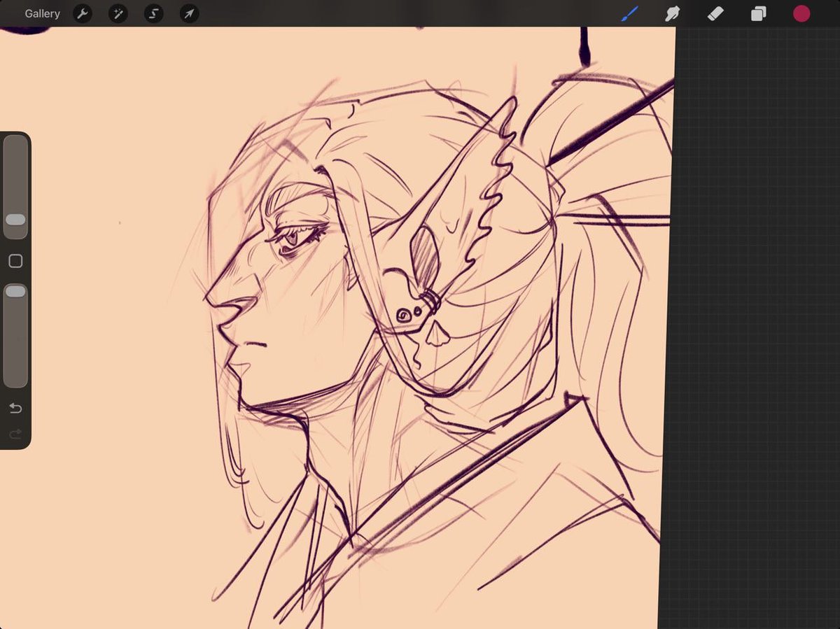Activate the Transform arrow tool
Image resolution: width=840 pixels, height=629 pixels.
click(189, 13)
